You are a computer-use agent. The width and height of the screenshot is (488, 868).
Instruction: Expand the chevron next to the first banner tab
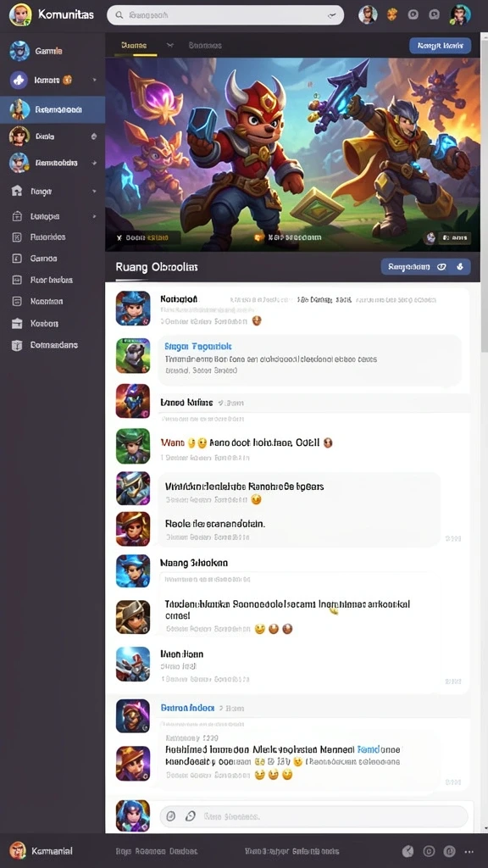coord(169,46)
